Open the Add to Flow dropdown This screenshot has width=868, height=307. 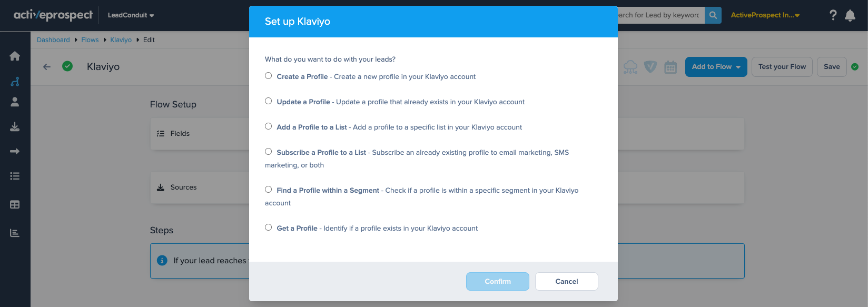(716, 67)
